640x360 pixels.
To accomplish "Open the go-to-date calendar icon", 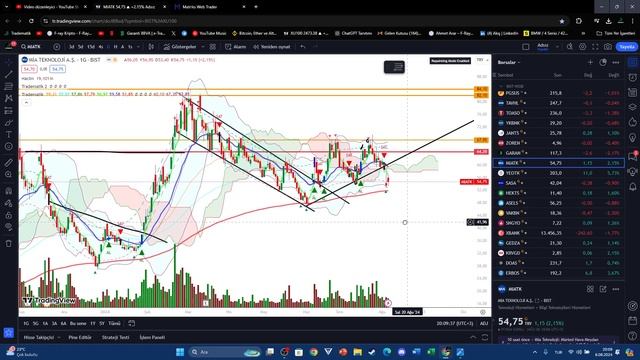I will pyautogui.click(x=131, y=323).
